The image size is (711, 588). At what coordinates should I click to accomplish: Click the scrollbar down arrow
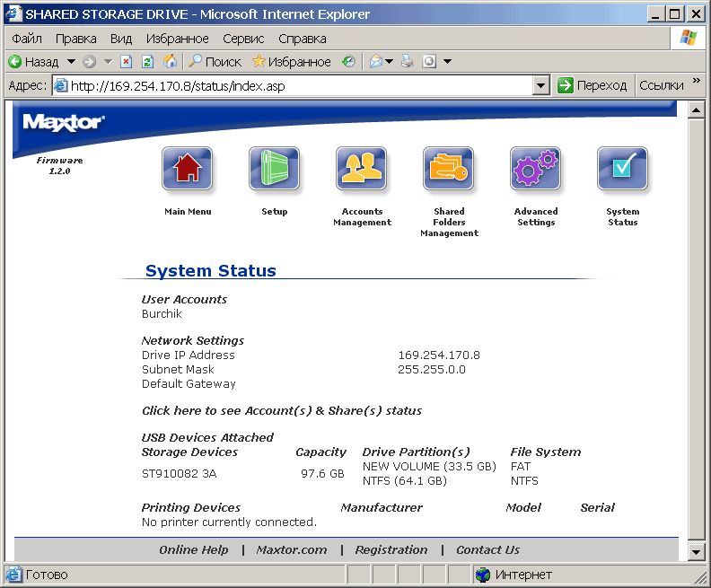click(x=695, y=551)
